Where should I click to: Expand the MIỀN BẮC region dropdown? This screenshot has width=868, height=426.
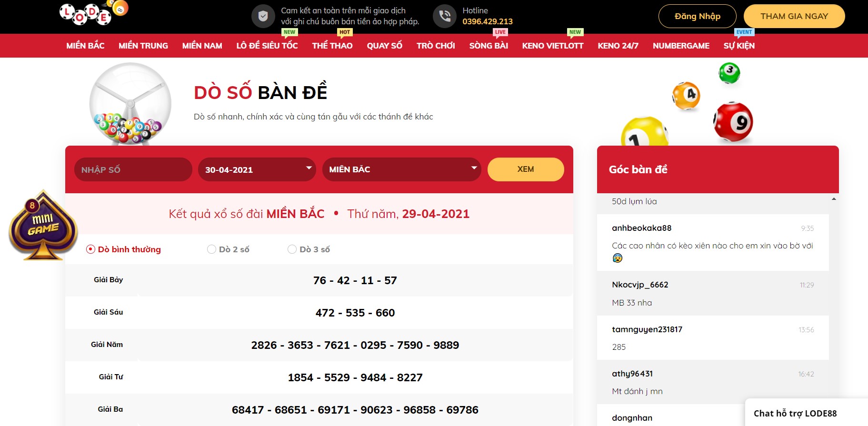pyautogui.click(x=401, y=169)
